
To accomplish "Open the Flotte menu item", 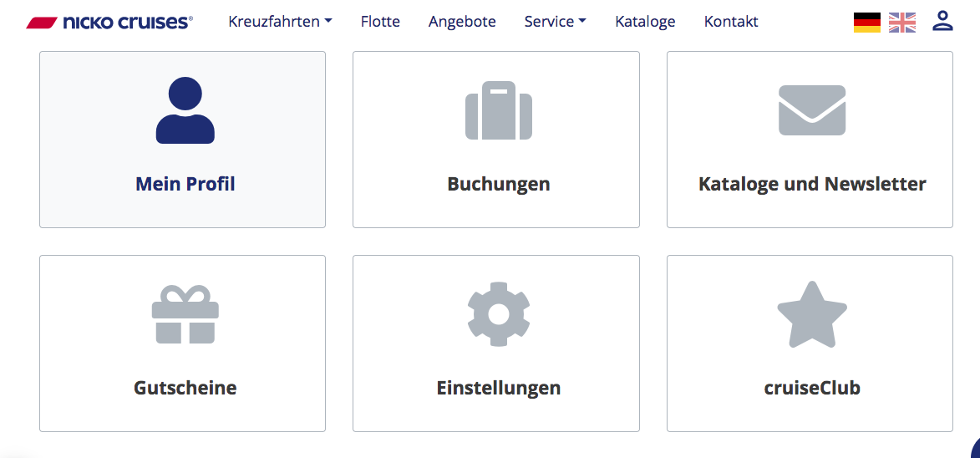I will [x=380, y=22].
